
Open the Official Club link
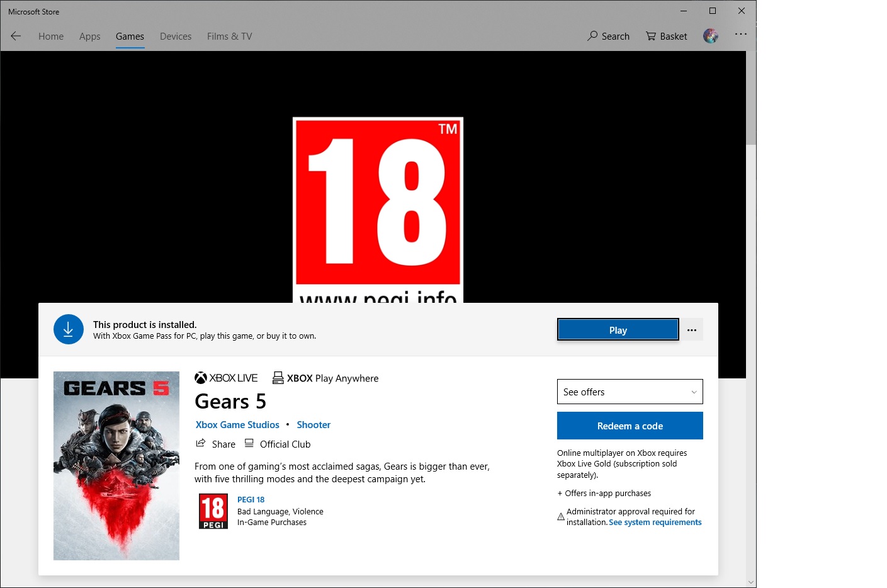(278, 444)
